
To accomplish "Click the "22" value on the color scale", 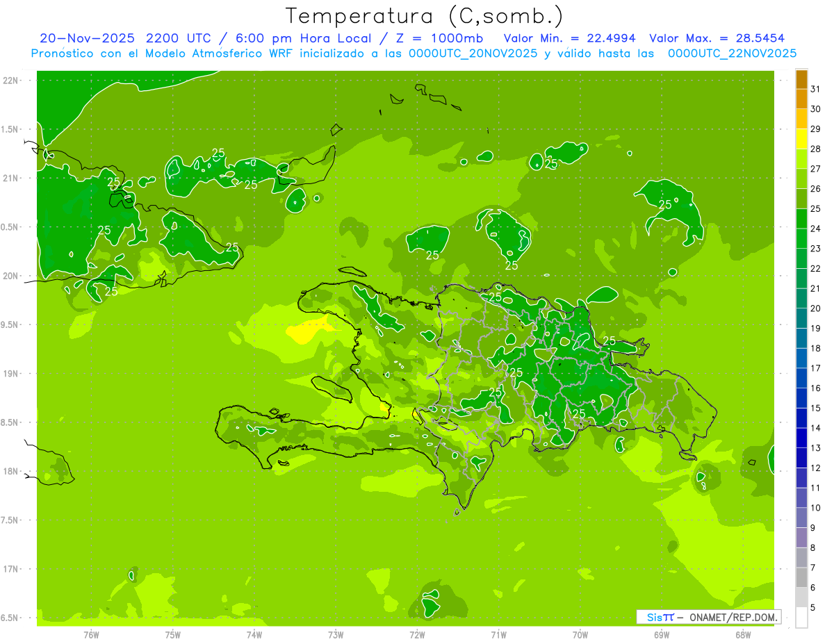I will coord(815,268).
